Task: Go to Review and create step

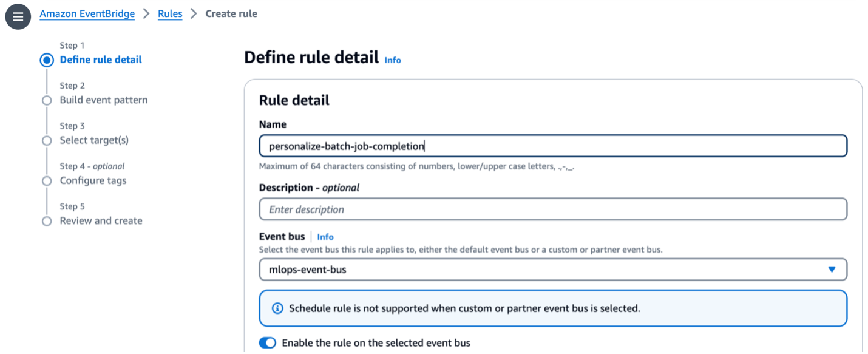Action: pos(101,221)
